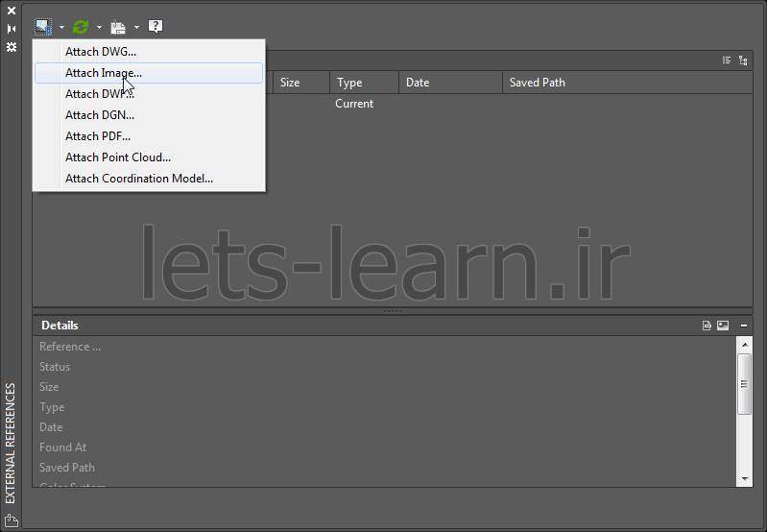Show Preview mode icon in Details panel

(x=723, y=325)
